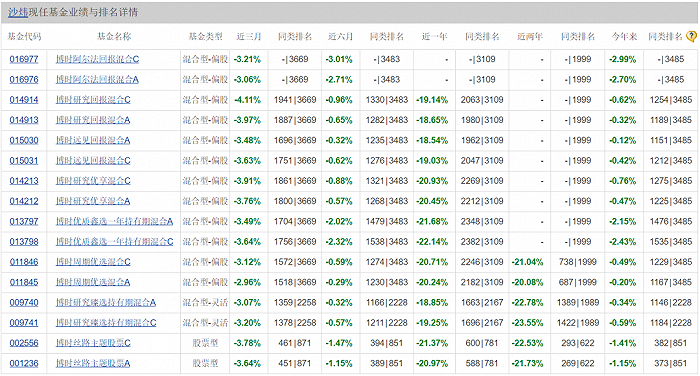Open fund code 001236 link

point(24,363)
